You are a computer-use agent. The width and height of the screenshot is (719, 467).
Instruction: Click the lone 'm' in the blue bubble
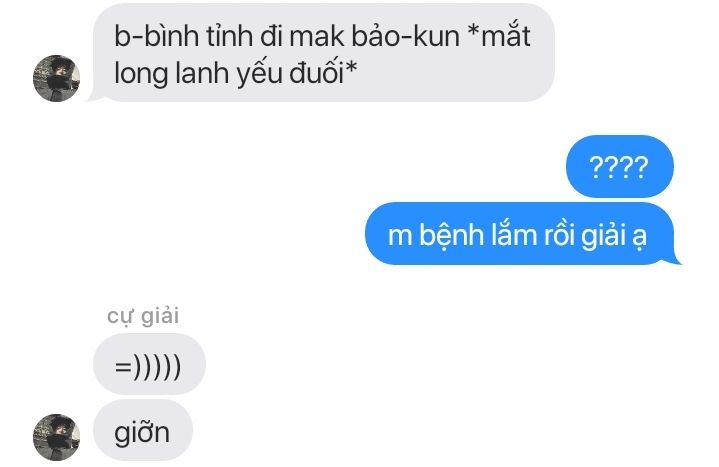click(x=400, y=237)
